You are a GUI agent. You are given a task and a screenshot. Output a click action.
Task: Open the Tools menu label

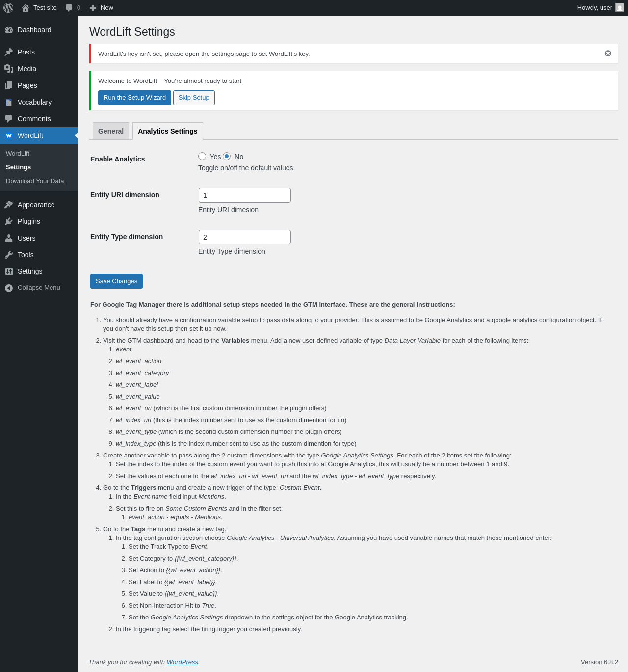(26, 255)
